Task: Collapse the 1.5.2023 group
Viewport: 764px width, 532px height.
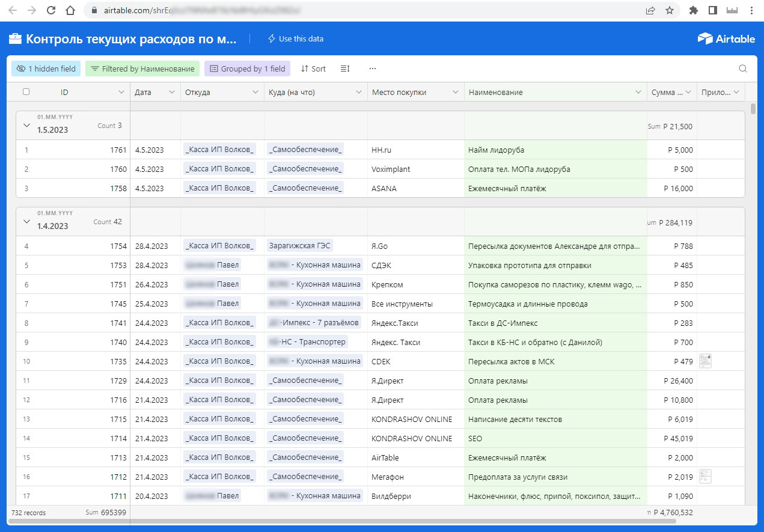Action: pos(26,126)
